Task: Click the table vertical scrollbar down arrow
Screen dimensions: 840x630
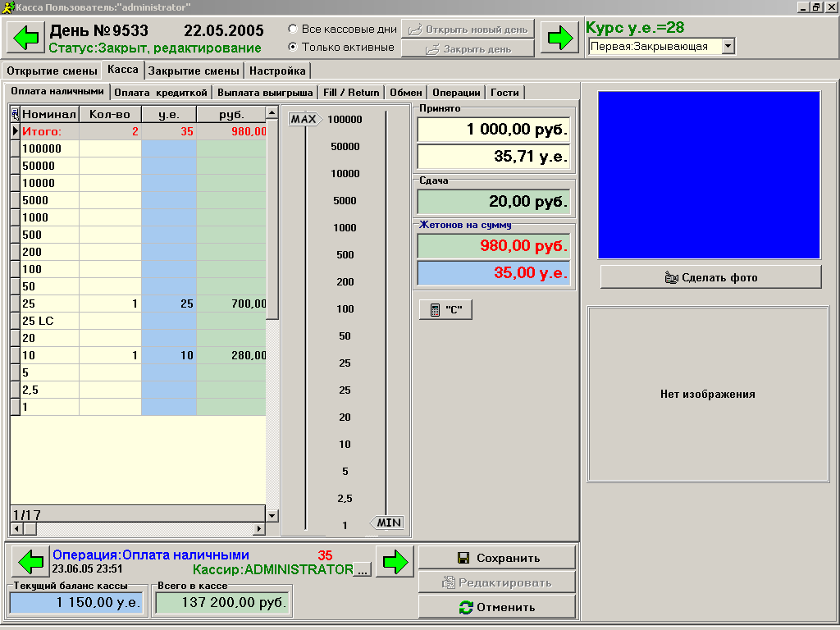Action: click(272, 516)
